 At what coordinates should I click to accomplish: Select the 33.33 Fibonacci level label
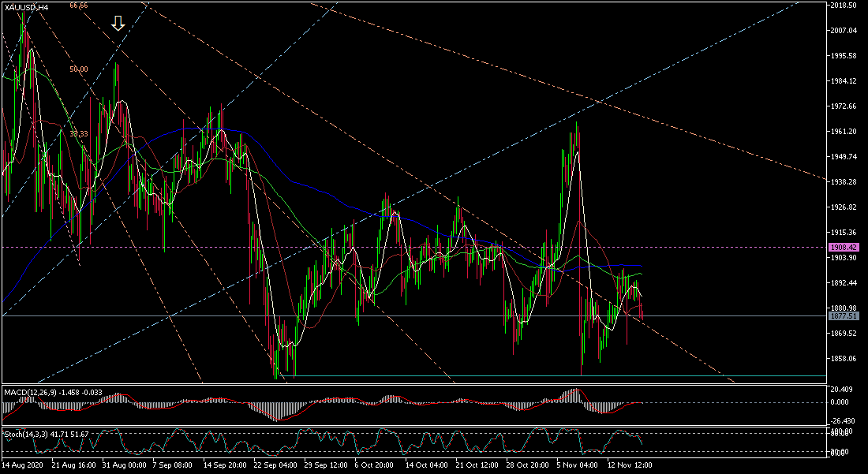78,134
